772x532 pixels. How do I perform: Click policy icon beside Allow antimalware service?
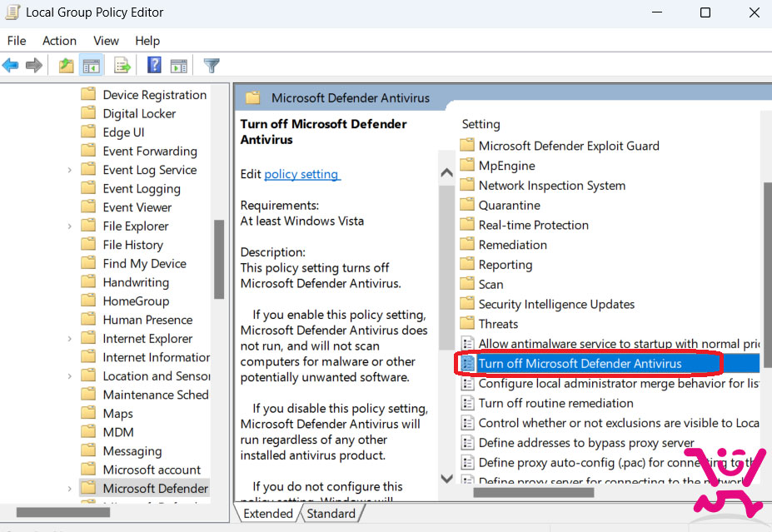(x=467, y=343)
